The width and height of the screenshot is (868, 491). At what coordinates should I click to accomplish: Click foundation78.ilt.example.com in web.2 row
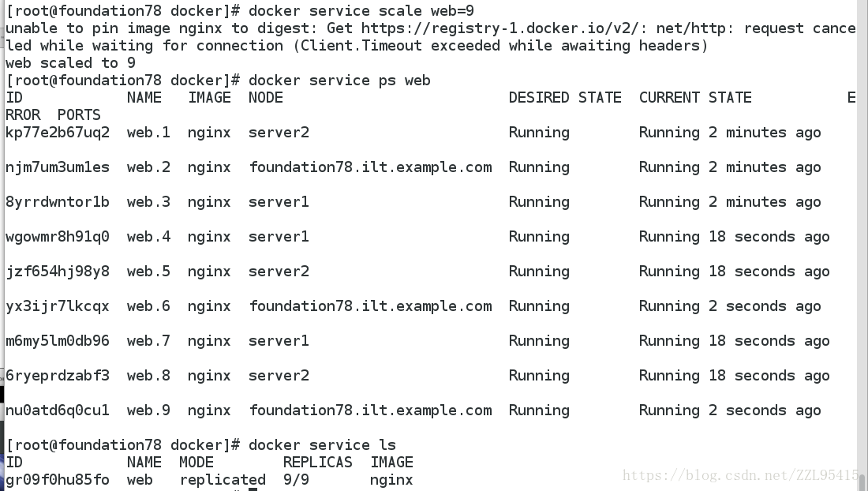370,167
